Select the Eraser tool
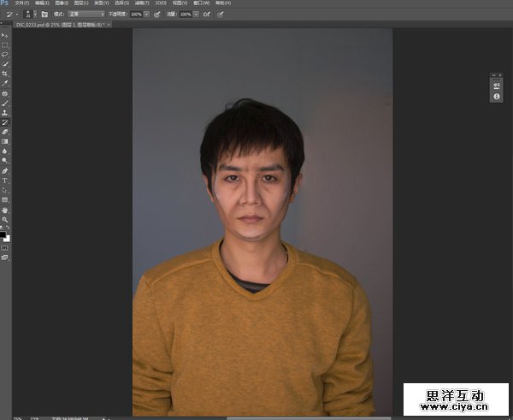The image size is (513, 420). (4, 132)
